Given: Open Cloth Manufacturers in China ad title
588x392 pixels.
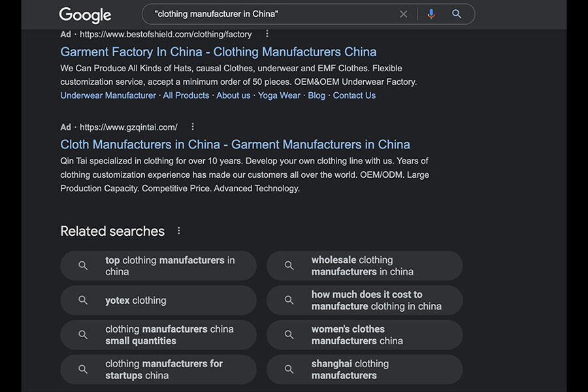Looking at the screenshot, I should tap(235, 144).
